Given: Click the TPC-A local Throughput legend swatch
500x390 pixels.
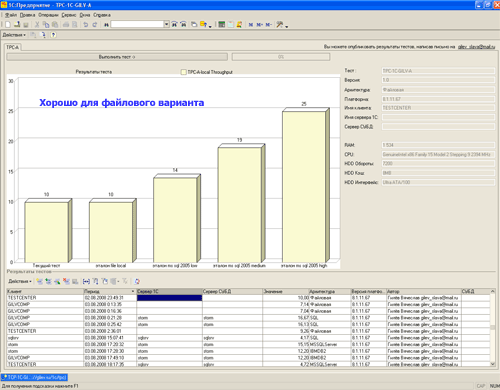Looking at the screenshot, I should point(183,72).
